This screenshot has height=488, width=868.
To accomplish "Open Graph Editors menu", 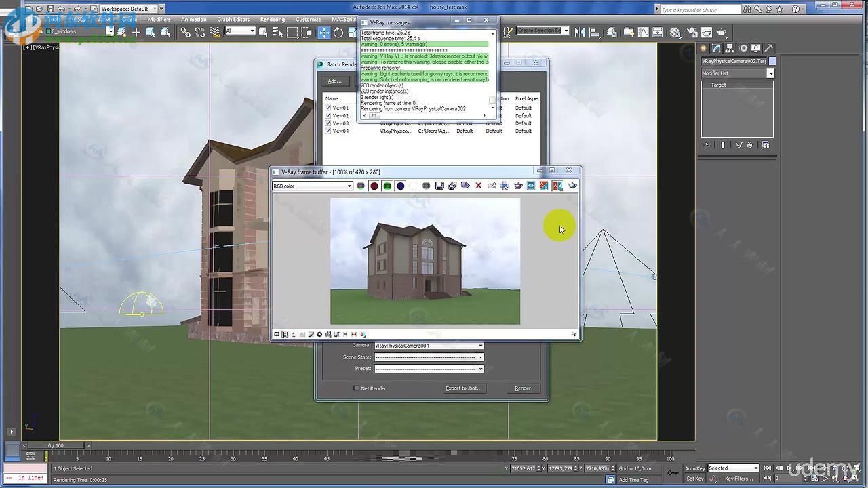I will coord(233,20).
